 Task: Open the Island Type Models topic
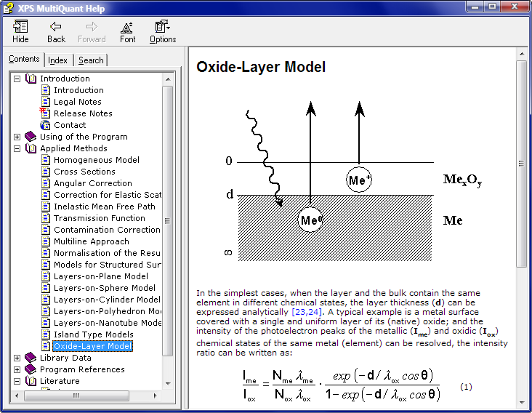click(94, 334)
